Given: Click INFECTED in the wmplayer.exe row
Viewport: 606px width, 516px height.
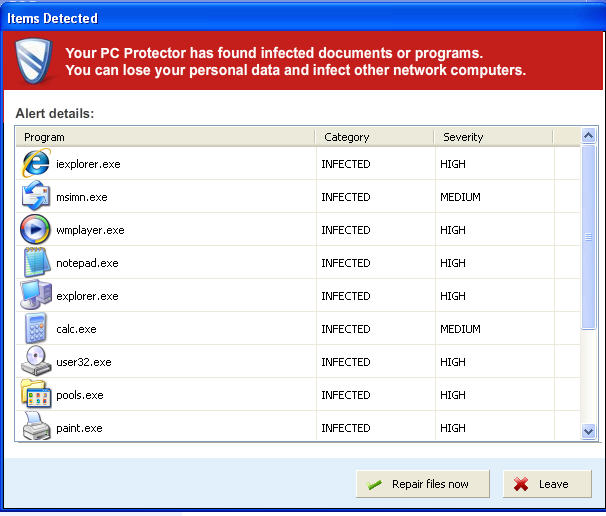Looking at the screenshot, I should (x=346, y=230).
